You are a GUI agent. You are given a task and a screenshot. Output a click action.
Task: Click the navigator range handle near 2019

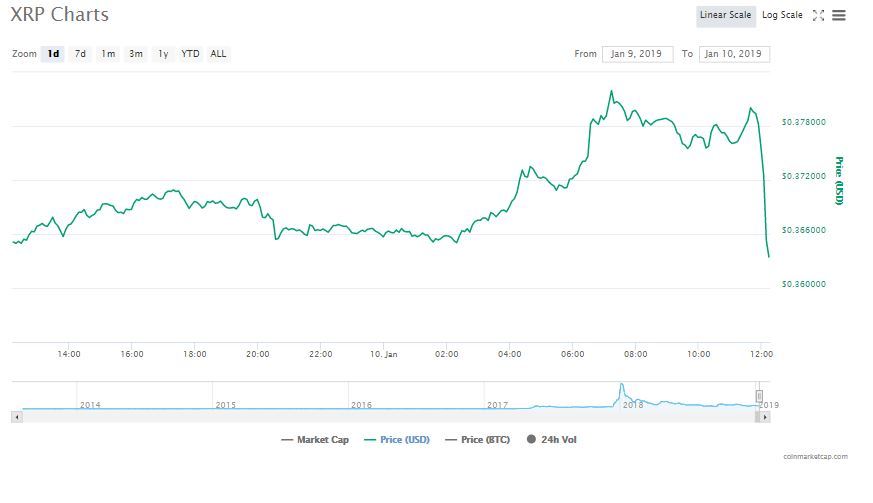point(759,397)
